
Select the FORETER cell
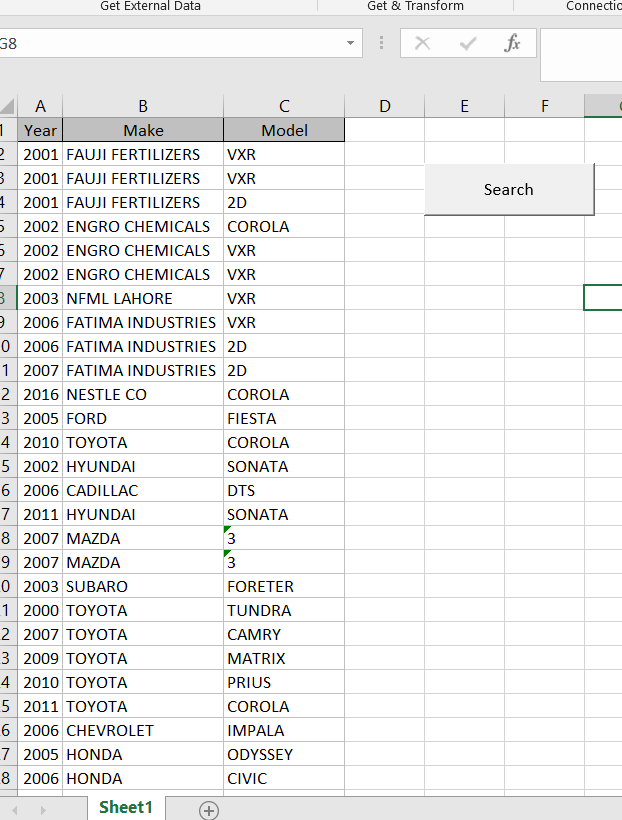coord(284,586)
